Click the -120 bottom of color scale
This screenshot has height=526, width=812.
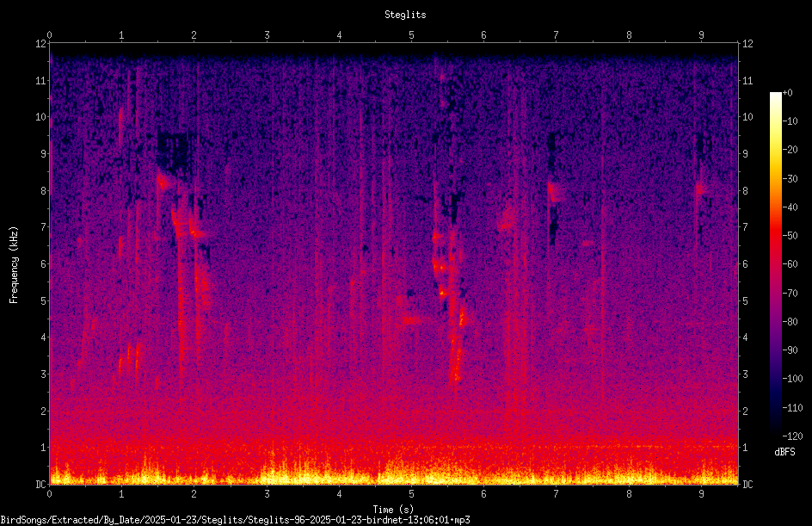pos(792,436)
